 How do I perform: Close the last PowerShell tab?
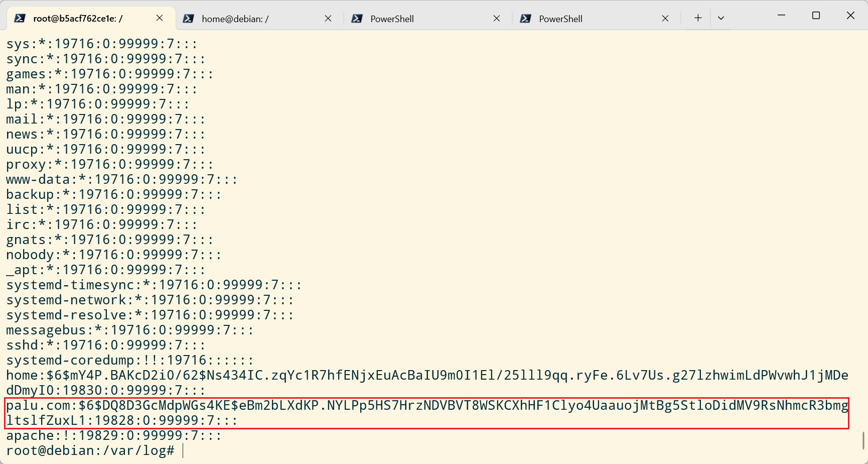[665, 19]
